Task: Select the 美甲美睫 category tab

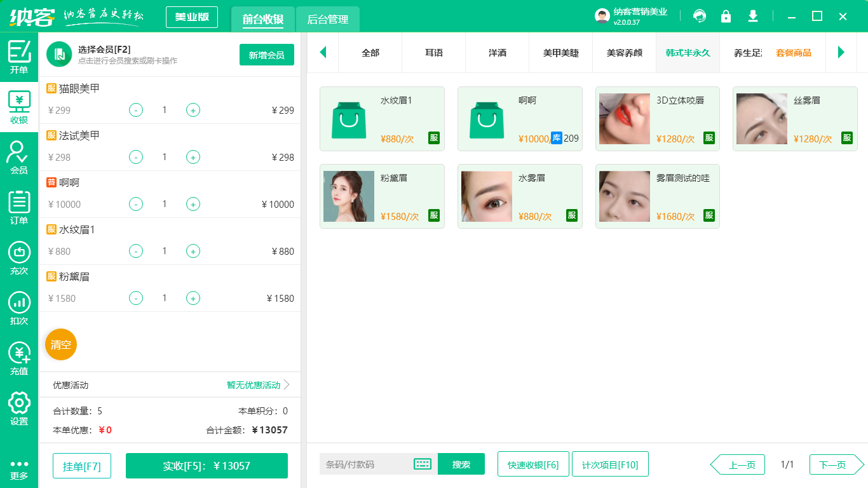Action: click(x=560, y=53)
